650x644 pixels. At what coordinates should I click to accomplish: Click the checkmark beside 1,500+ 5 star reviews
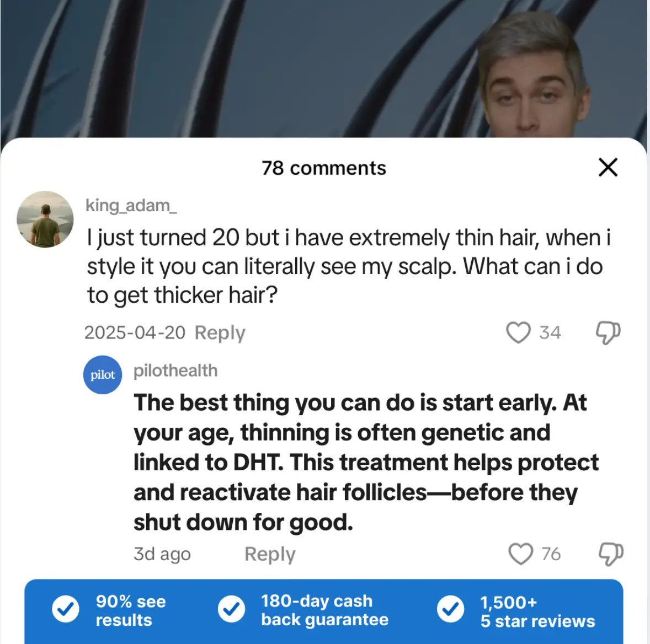coord(451,609)
